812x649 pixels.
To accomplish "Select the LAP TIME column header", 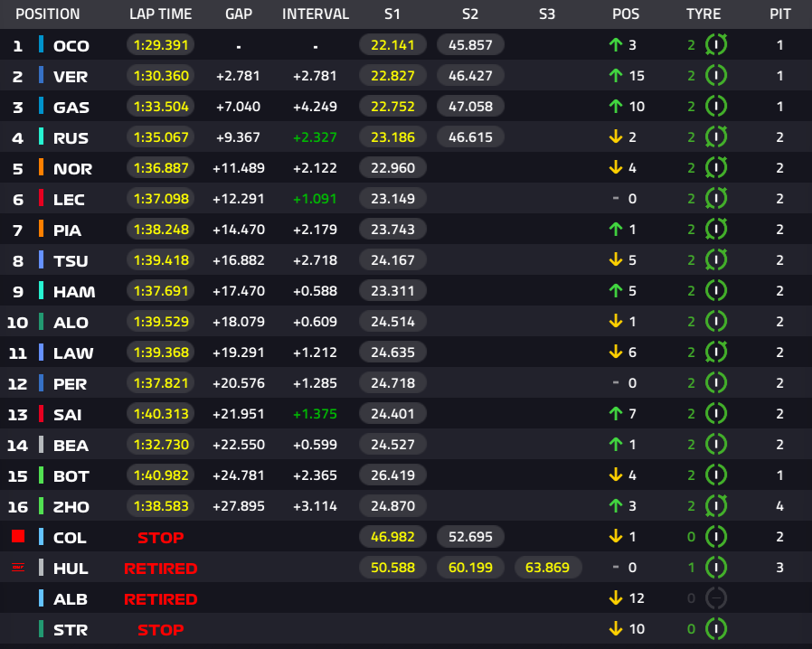I will (161, 14).
